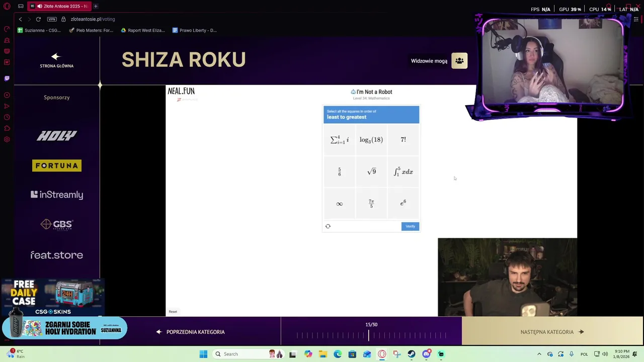Click the 15/30 category progress bar
Viewport: 644px width, 362px height.
pyautogui.click(x=371, y=335)
